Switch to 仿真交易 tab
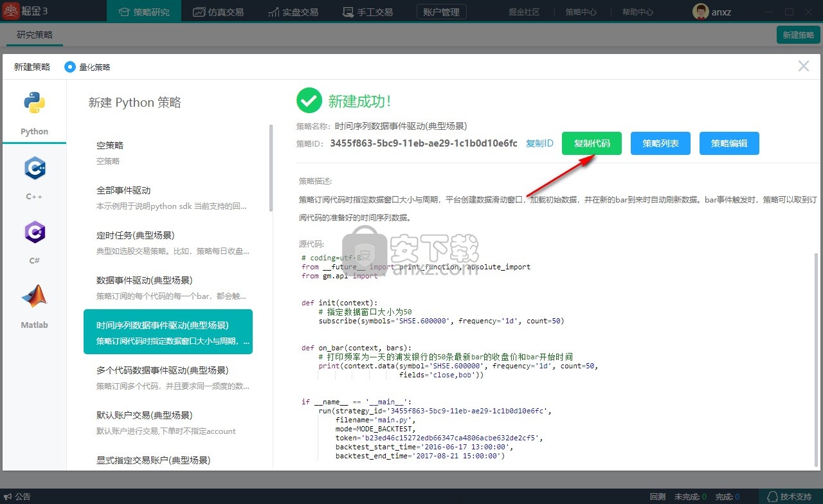Screen dimensions: 823x504 219,12
